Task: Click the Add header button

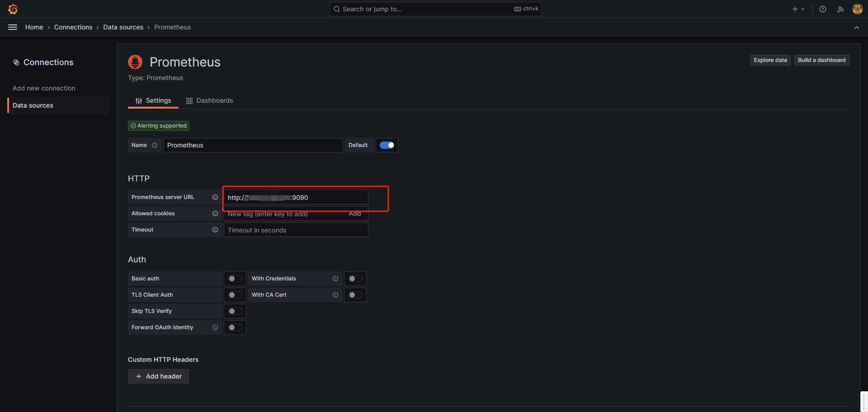Action: [158, 376]
